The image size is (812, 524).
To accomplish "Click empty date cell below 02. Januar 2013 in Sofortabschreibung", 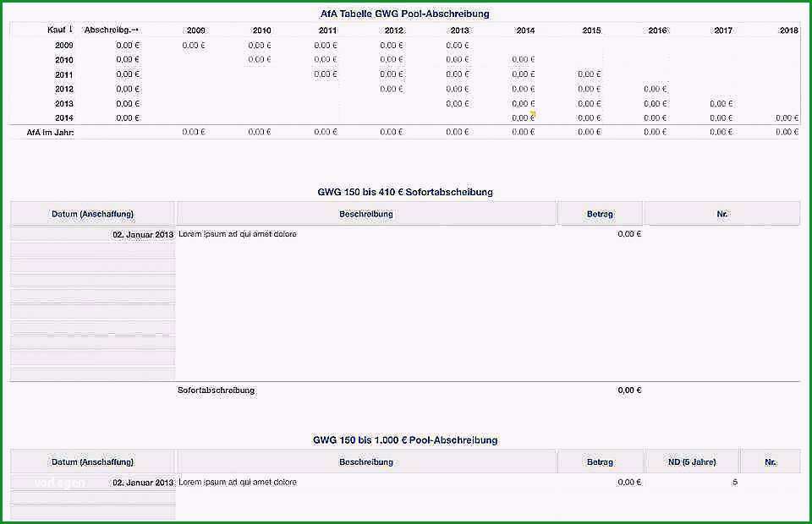I will click(93, 250).
